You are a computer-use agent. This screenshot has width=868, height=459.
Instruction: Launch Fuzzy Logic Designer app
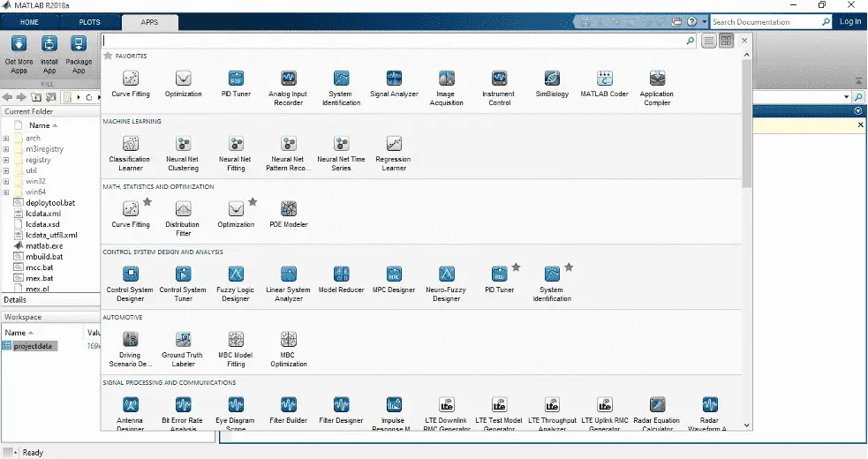(236, 284)
